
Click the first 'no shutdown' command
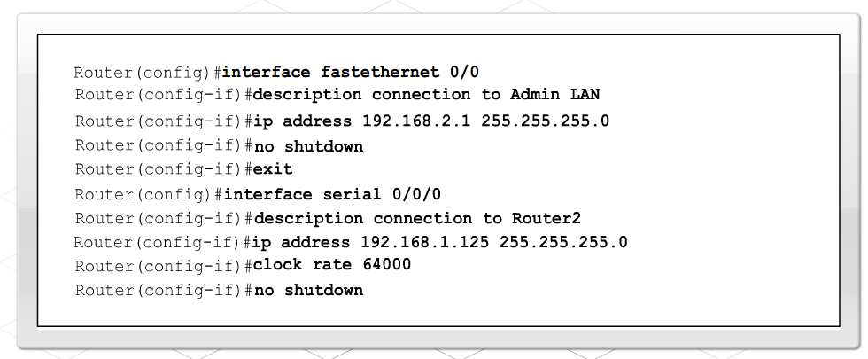(308, 146)
